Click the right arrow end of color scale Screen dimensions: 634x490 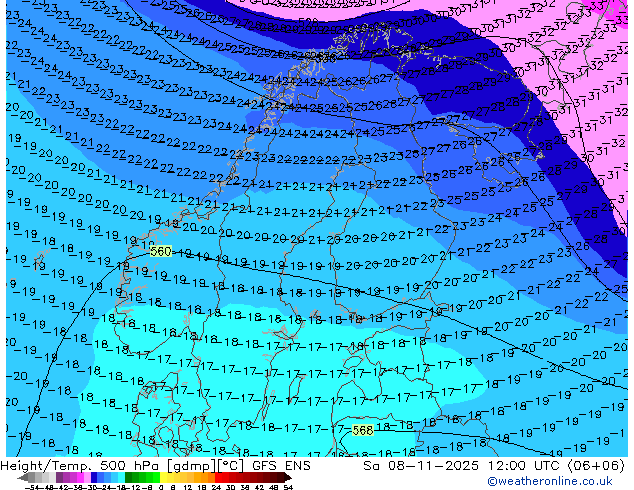click(x=288, y=478)
